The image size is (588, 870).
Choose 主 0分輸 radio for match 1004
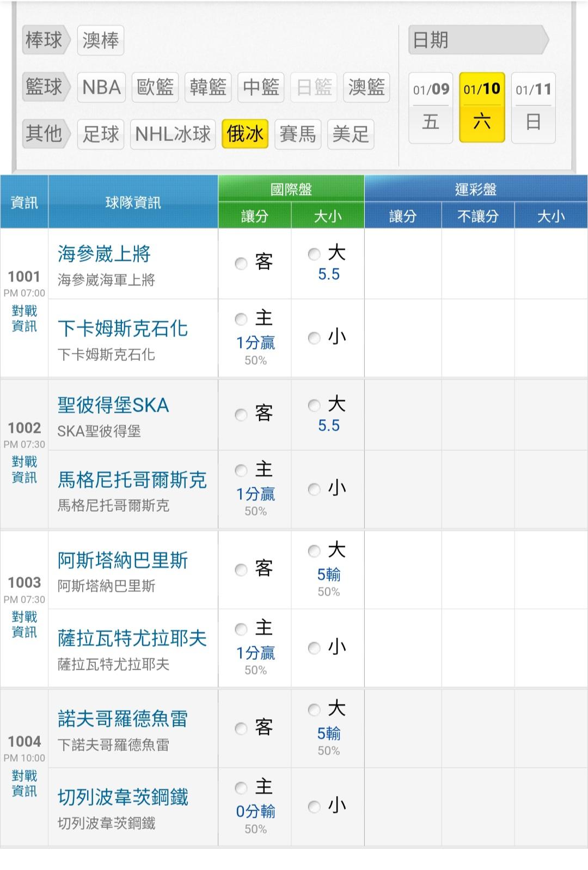tap(241, 788)
